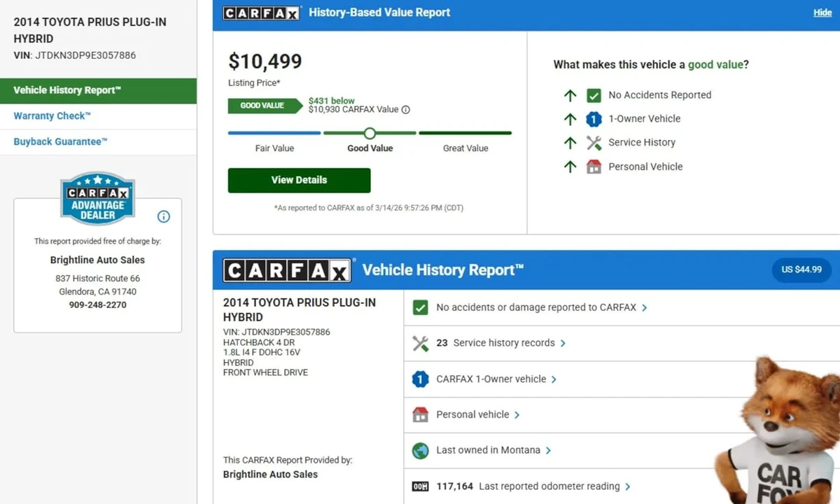Image resolution: width=840 pixels, height=504 pixels.
Task: Click the house icon next to Personal vehicle
Action: (420, 414)
